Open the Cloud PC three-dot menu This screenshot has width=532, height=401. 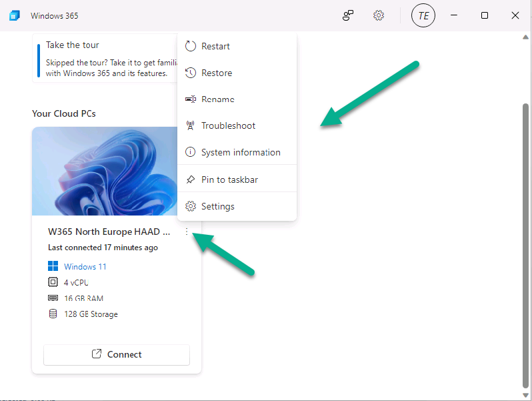pyautogui.click(x=187, y=232)
